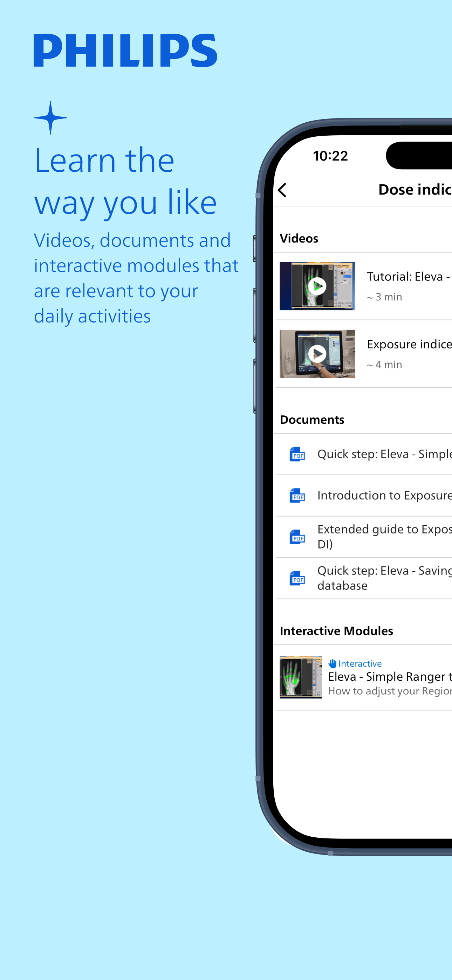This screenshot has height=980, width=452.
Task: Click the Documents section header
Action: coord(312,420)
